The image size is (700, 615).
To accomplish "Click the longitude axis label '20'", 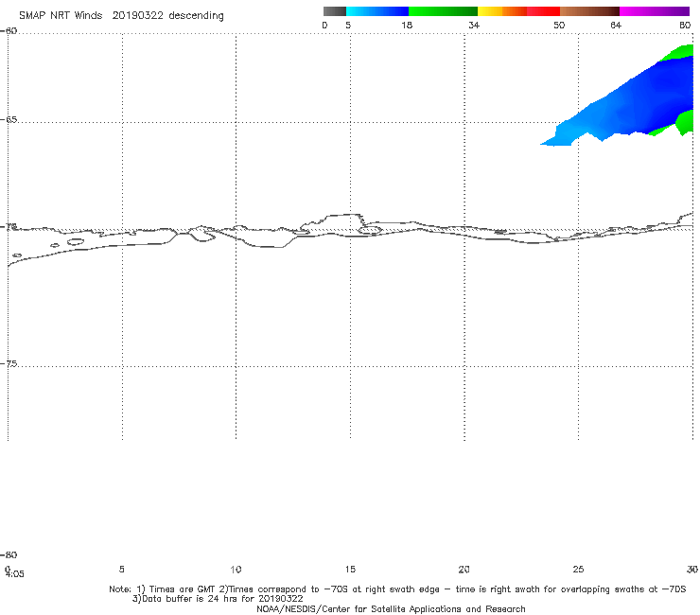I will (464, 569).
